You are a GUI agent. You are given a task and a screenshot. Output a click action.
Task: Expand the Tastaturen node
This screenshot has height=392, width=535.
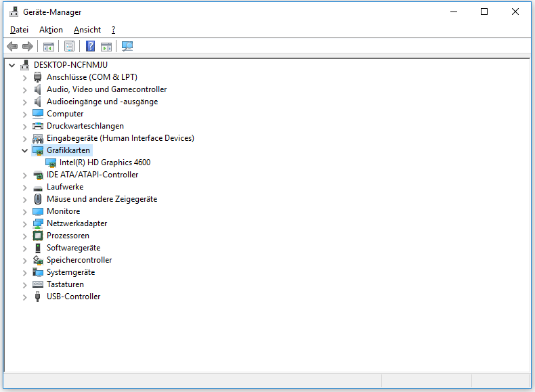(24, 285)
